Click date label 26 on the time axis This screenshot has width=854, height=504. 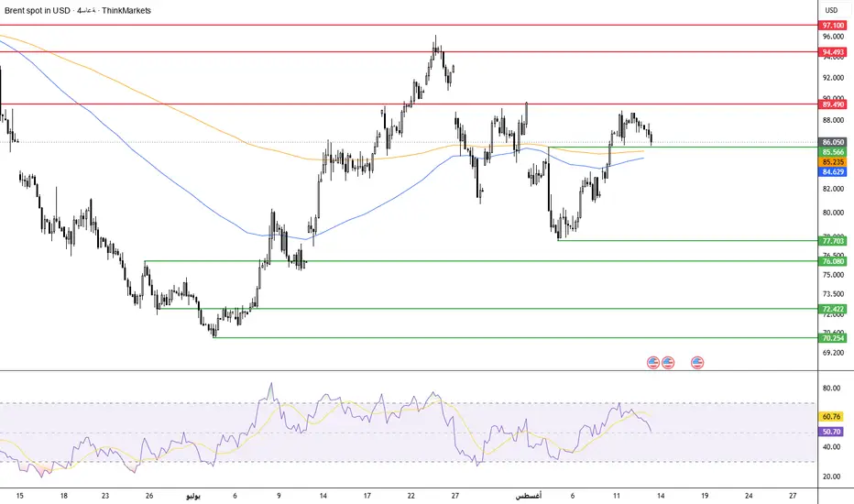149,496
